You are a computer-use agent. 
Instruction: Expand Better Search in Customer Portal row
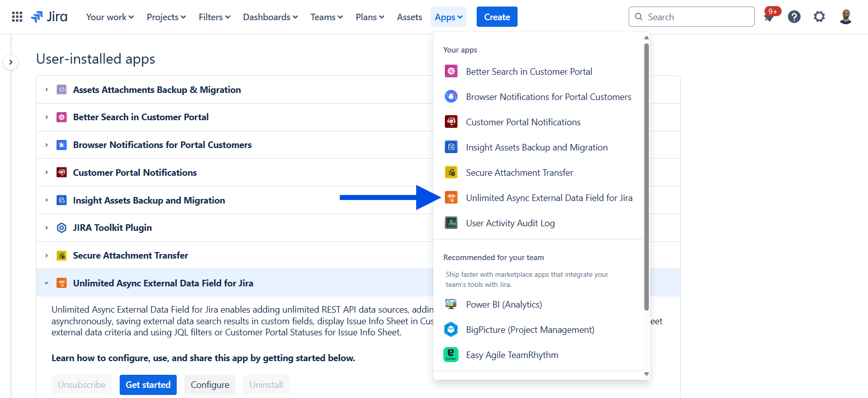(46, 117)
